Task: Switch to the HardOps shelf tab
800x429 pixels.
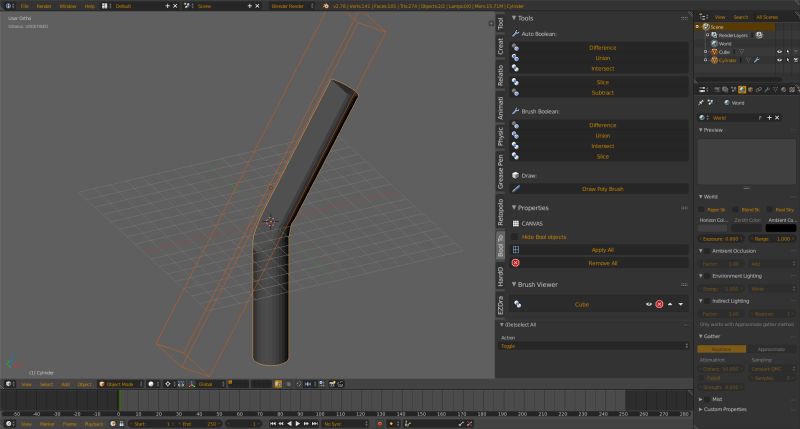Action: [501, 276]
